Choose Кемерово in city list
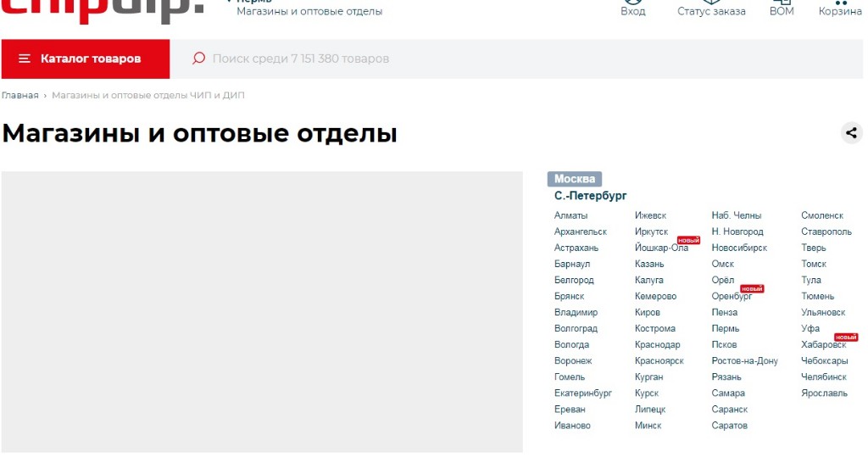Viewport: 868px width, 463px height. [x=655, y=296]
